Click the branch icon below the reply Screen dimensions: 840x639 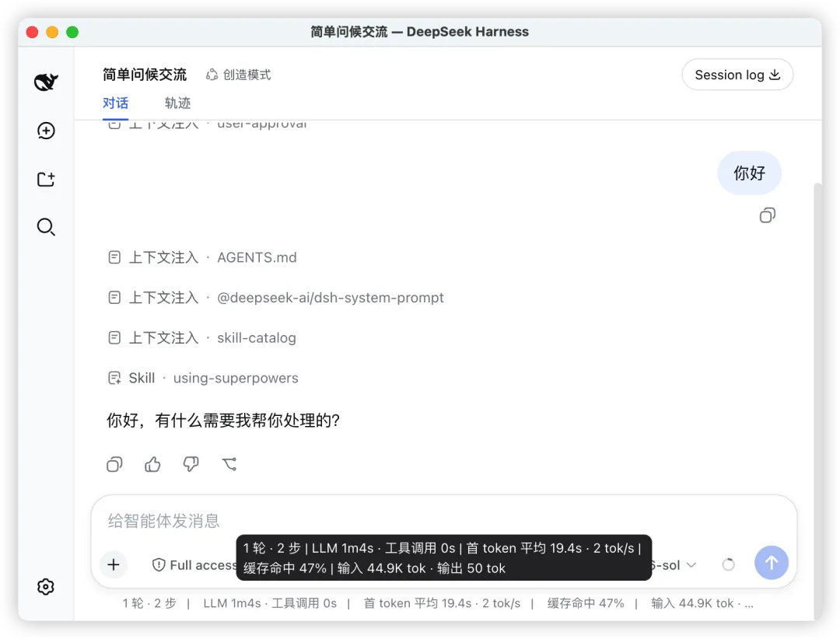click(x=229, y=464)
